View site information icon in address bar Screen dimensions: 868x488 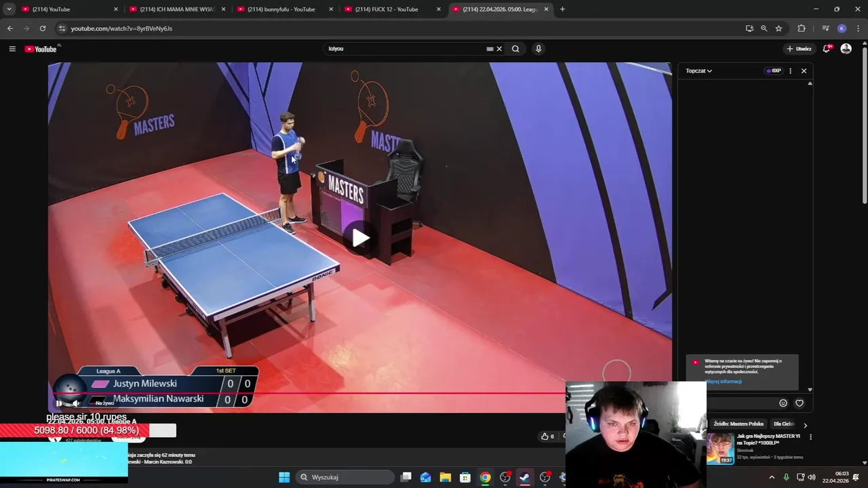tap(62, 28)
